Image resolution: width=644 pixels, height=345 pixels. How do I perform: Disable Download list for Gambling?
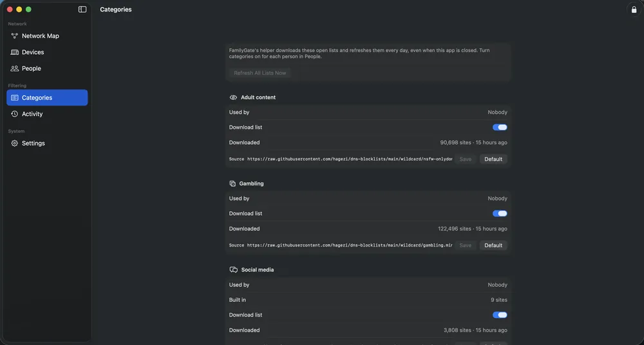500,214
